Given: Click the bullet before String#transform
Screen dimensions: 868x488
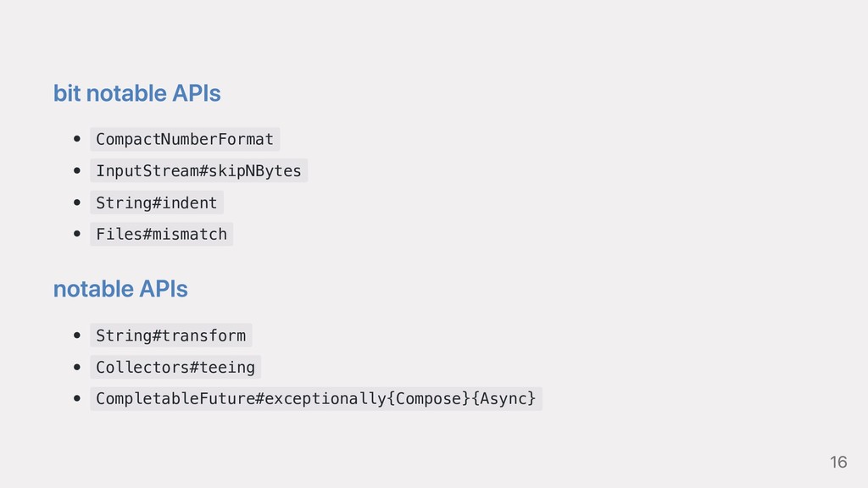Looking at the screenshot, I should click(x=77, y=335).
